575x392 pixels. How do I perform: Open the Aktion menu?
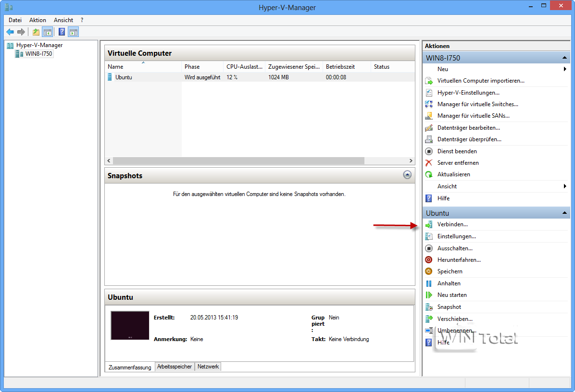click(x=38, y=20)
